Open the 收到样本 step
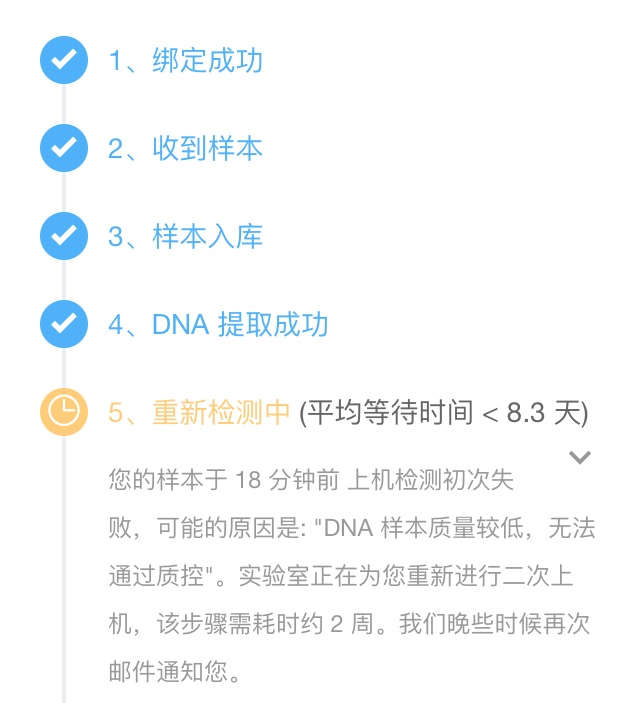 point(185,148)
